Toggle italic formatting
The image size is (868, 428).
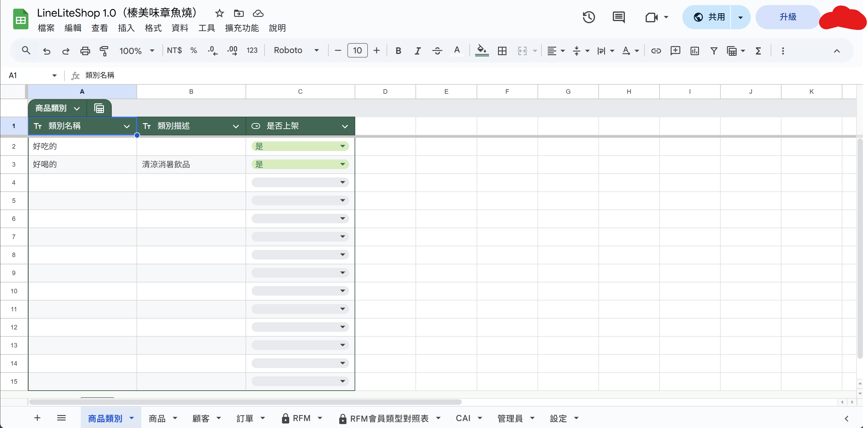[x=418, y=51]
